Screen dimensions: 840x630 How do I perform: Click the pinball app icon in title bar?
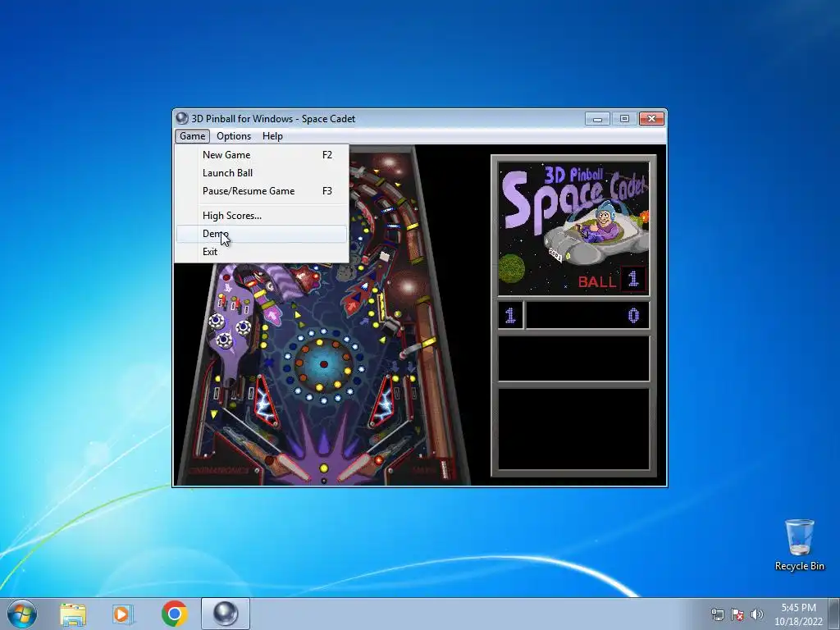click(182, 118)
